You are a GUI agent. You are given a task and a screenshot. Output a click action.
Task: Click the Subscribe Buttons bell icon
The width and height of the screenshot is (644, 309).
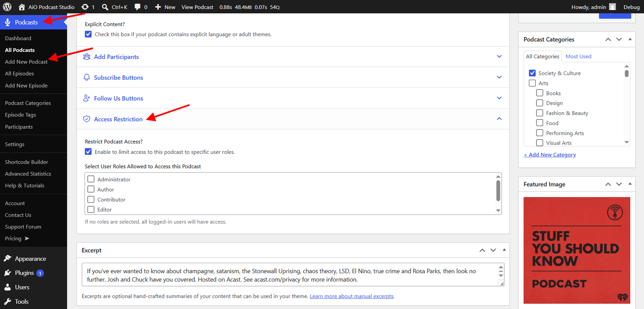tap(87, 77)
